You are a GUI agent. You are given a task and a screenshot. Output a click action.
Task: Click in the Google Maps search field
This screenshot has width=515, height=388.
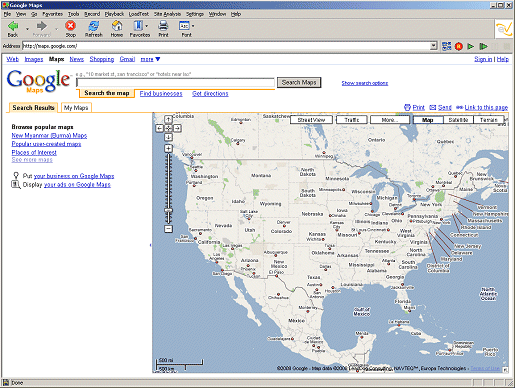[x=175, y=82]
